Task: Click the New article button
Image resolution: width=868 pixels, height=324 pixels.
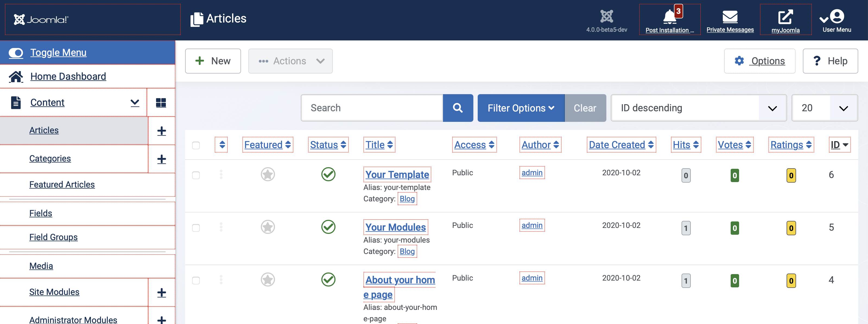Action: [213, 61]
